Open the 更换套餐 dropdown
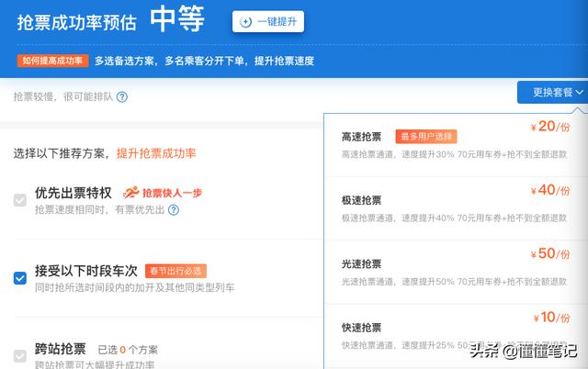This screenshot has height=369, width=588. coord(554,92)
